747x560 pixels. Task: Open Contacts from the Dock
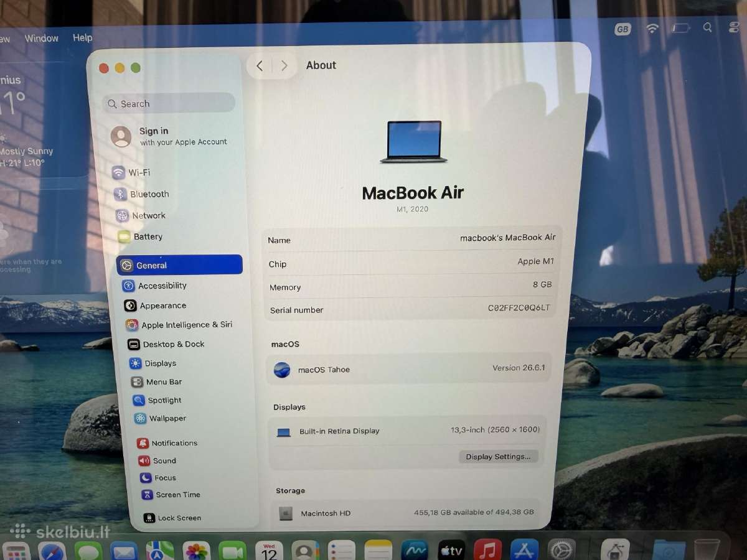[x=305, y=551]
